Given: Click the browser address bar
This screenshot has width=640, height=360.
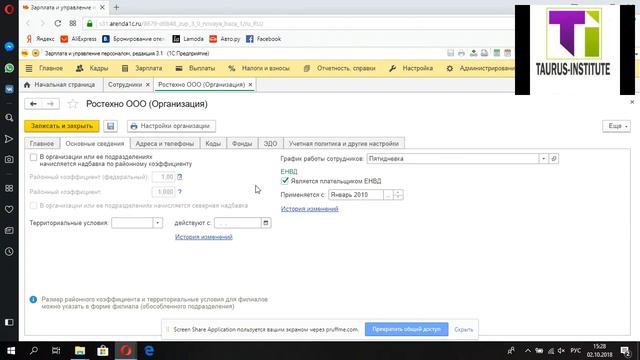Looking at the screenshot, I should point(298,24).
